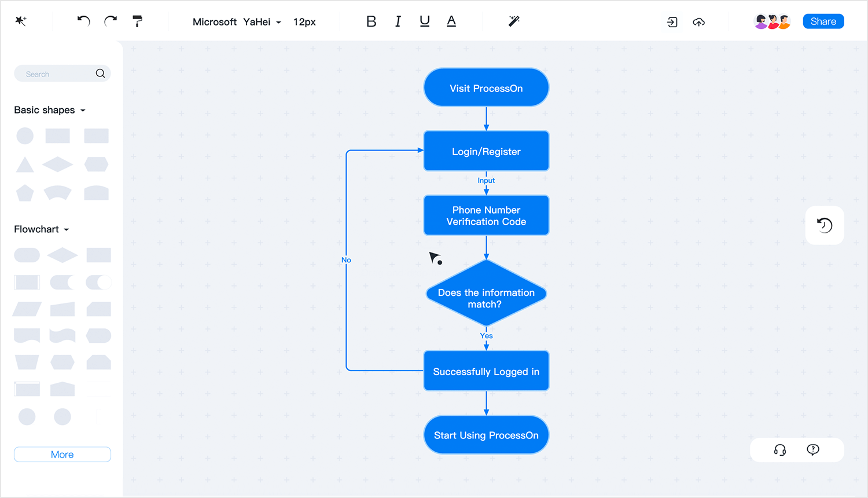The height and width of the screenshot is (498, 868).
Task: Select the Login/Register process box
Action: point(487,151)
